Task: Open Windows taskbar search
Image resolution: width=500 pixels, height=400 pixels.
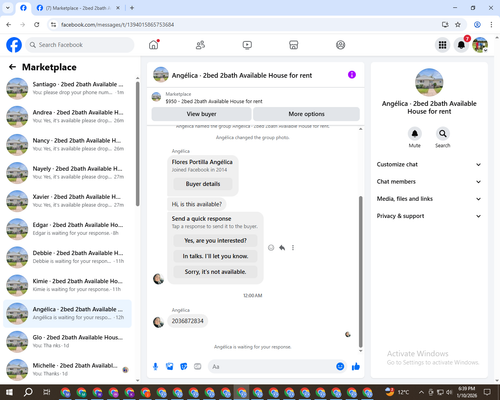Action: coord(28,392)
